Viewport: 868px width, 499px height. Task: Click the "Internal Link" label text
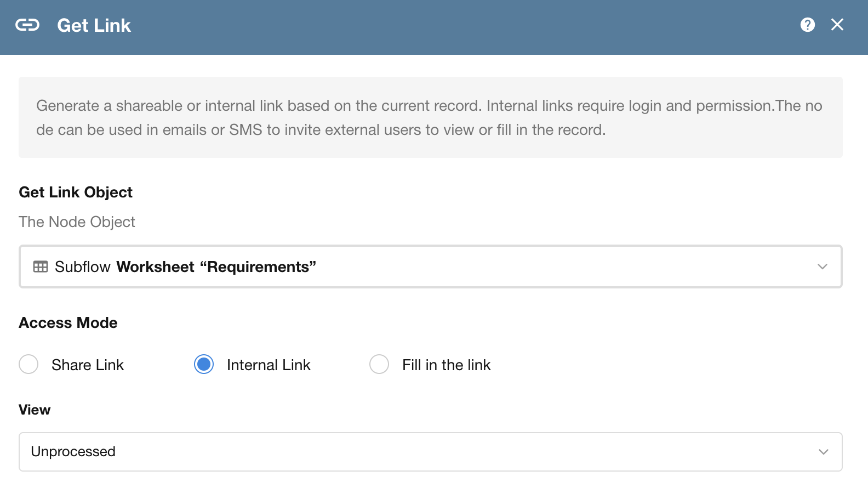(269, 365)
